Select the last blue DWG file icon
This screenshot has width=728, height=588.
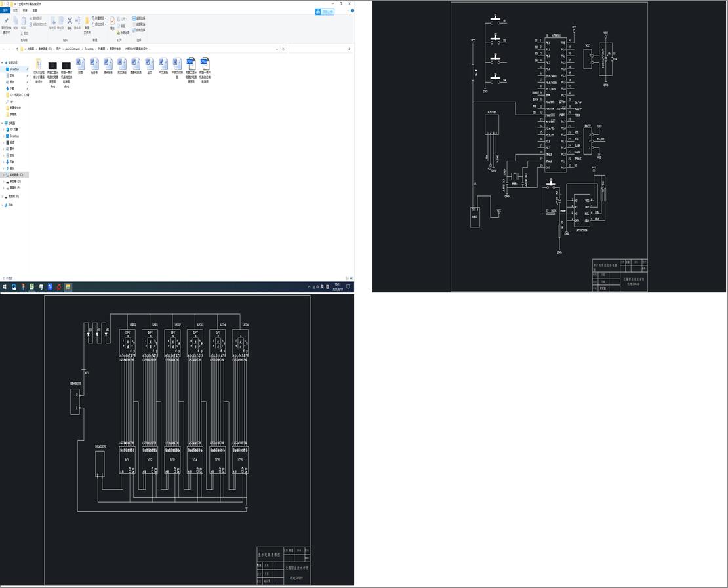tap(205, 64)
